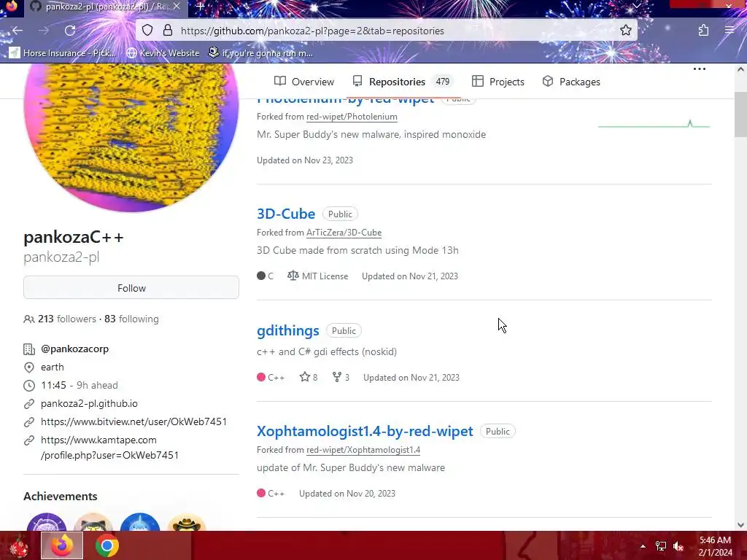Viewport: 747px width, 560px height.
Task: Open the 3D-Cube repository
Action: [286, 214]
